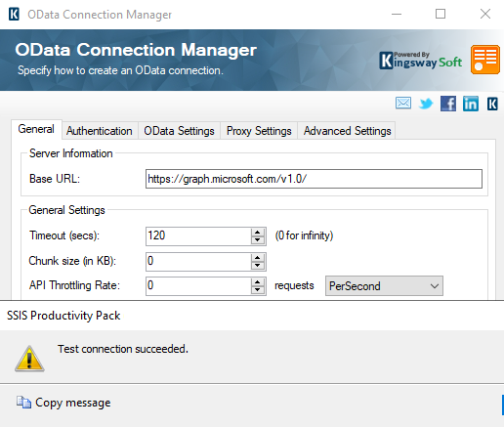504x427 pixels.
Task: Click the General Settings group label
Action: coord(66,210)
